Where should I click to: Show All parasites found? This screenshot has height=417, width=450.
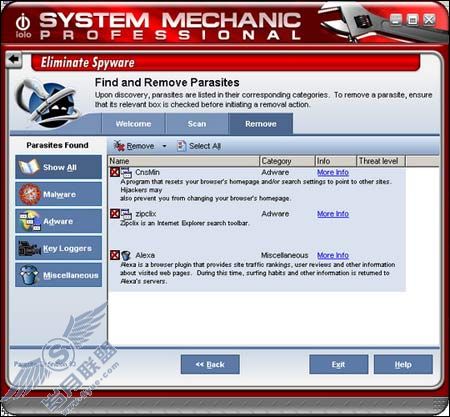(58, 167)
